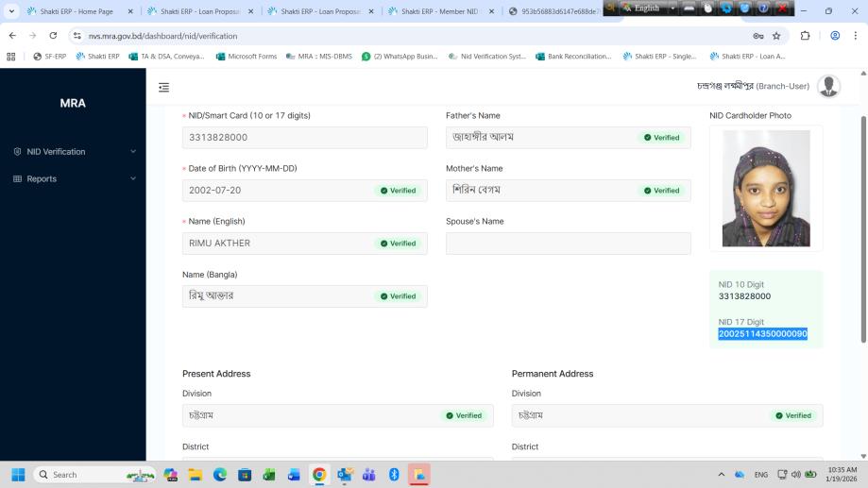Screen dimensions: 868x488
Task: Switch to the Shakti ERP - Home Page tab
Action: coord(74,11)
